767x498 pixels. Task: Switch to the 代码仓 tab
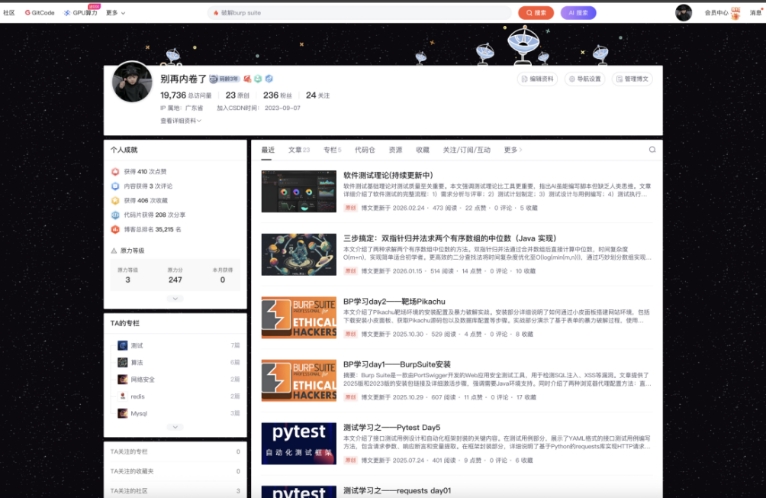pos(365,150)
